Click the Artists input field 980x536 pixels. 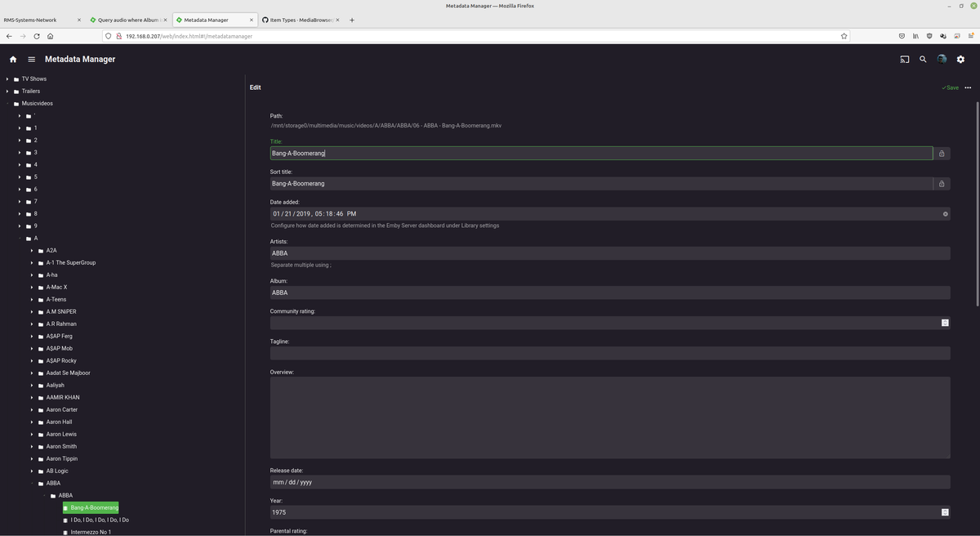tap(610, 253)
